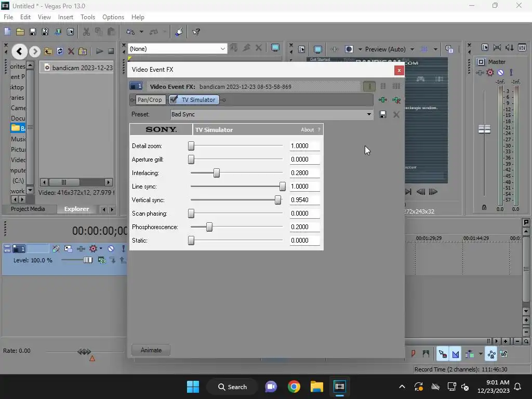Start preview playback in Explorer toolbar
The image size is (532, 399).
[99, 51]
